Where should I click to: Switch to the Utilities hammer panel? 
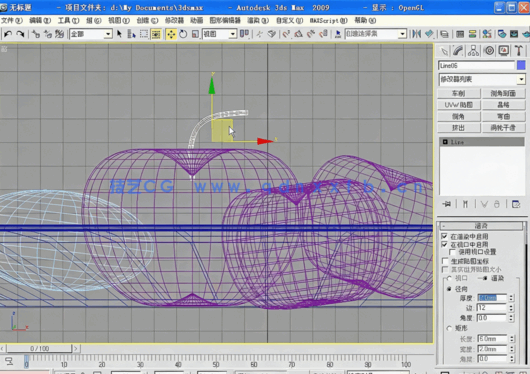pyautogui.click(x=519, y=51)
